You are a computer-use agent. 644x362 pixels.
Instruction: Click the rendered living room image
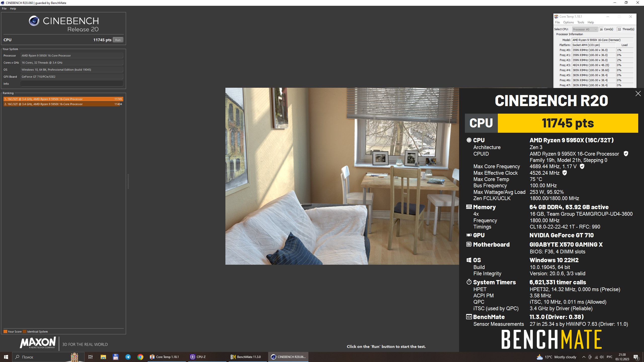point(342,176)
